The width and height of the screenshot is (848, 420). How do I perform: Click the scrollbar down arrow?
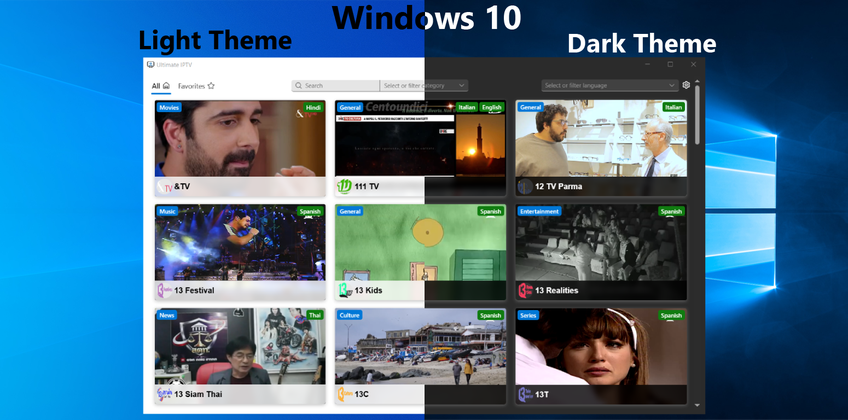click(x=697, y=405)
